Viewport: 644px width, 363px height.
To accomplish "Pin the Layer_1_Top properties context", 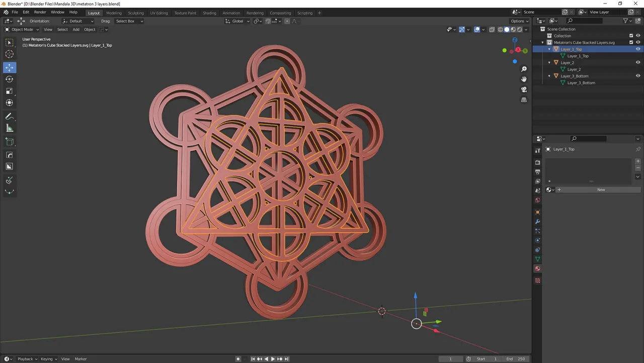I will point(638,149).
